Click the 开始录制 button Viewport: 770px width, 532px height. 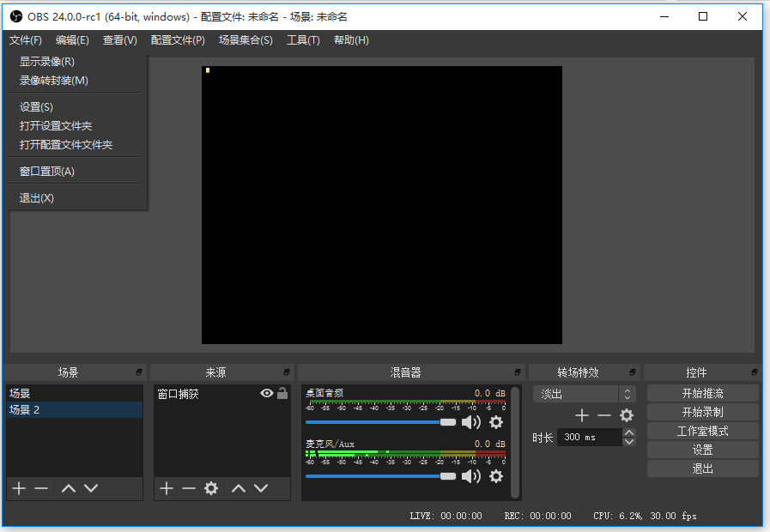tap(702, 412)
